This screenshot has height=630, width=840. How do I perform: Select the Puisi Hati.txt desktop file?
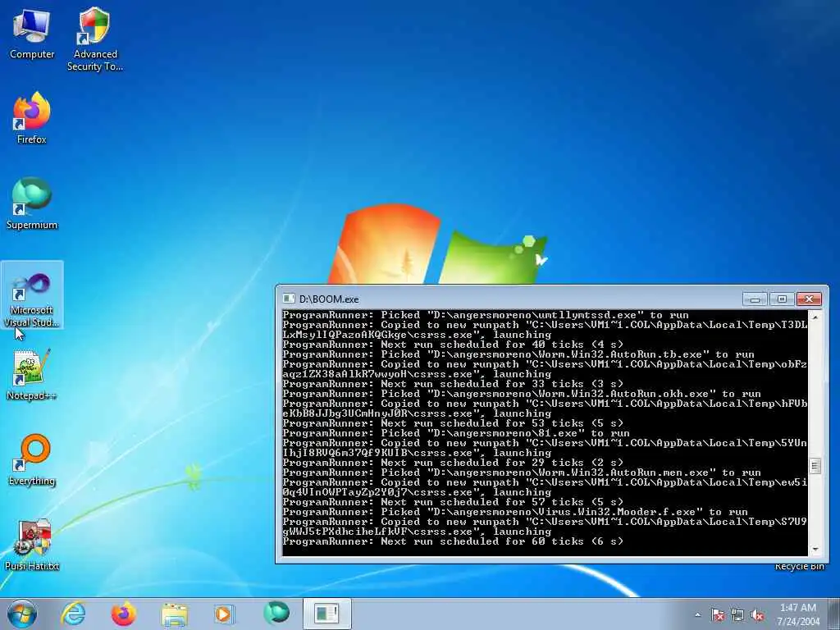point(32,545)
